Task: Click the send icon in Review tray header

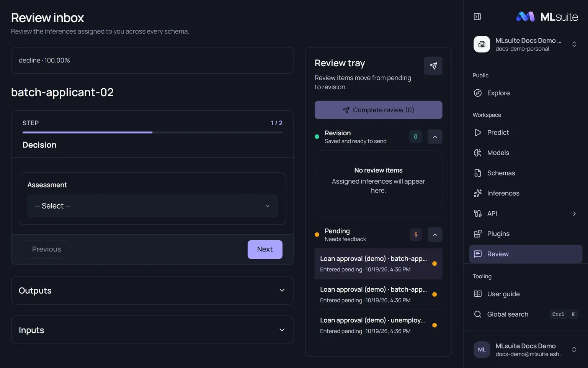Action: click(433, 66)
